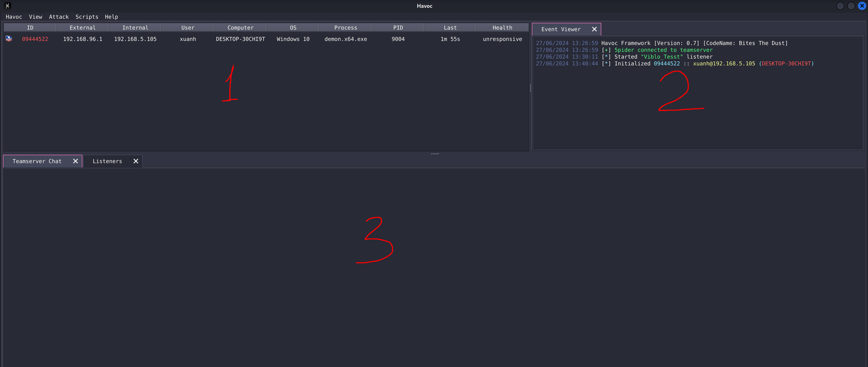Click the Havoc Framework version log line

(662, 43)
